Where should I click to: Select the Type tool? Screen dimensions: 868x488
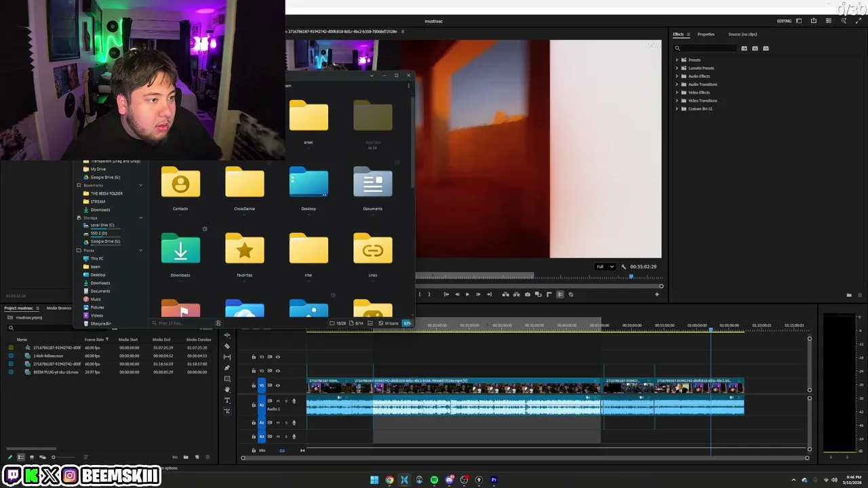coord(227,401)
